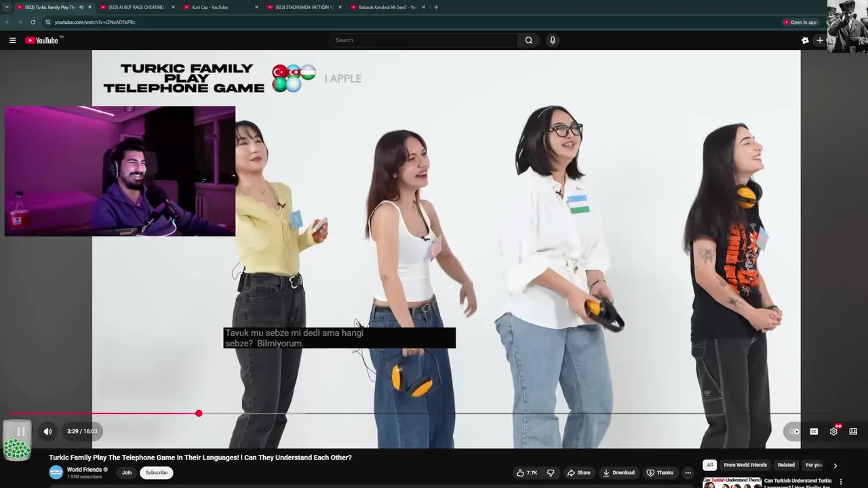Click the 3:29 / 16:03 time display

pyautogui.click(x=82, y=431)
